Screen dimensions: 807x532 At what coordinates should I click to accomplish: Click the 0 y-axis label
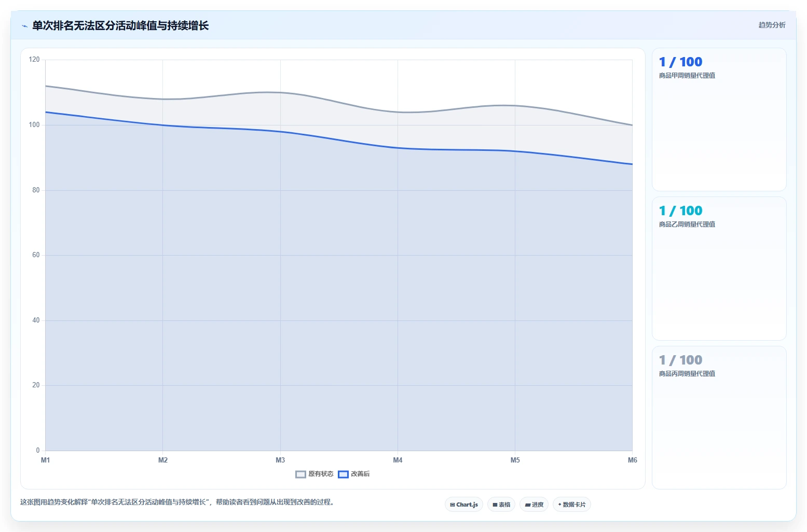[x=38, y=451]
